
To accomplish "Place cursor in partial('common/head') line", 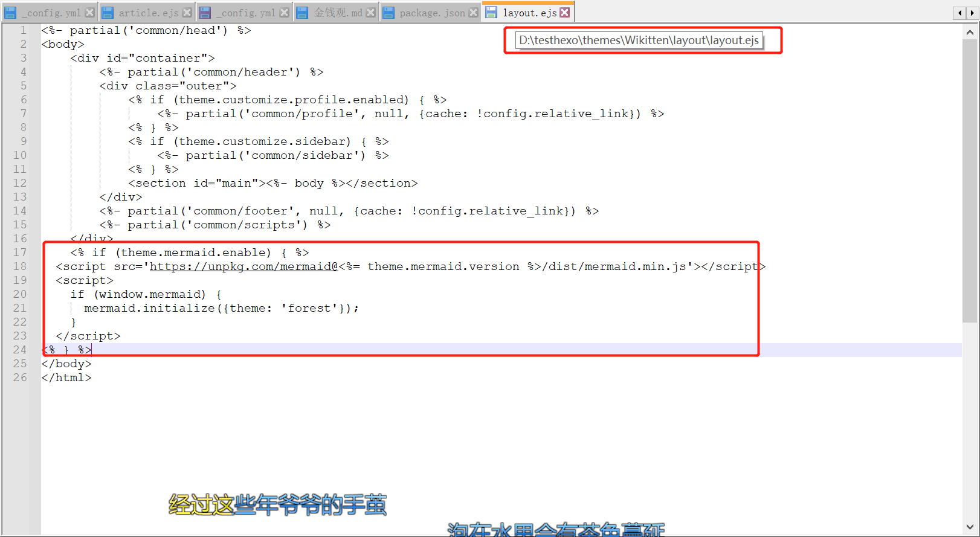I will click(146, 30).
